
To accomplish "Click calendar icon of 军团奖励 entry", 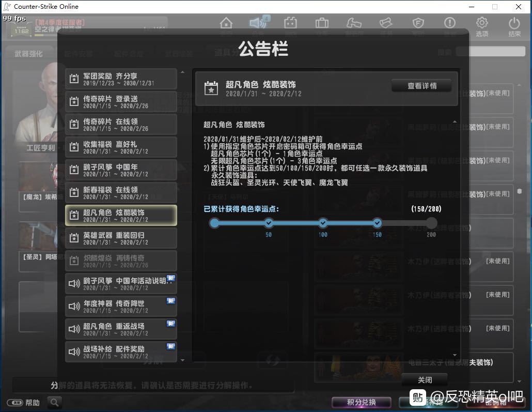I will coord(74,79).
